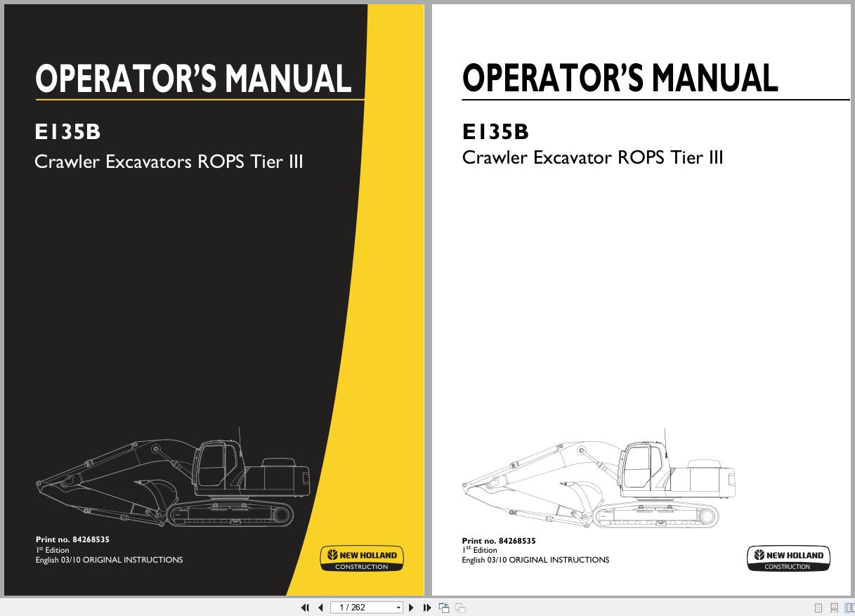Toggle the facing pages view mode
855x616 pixels.
[850, 608]
